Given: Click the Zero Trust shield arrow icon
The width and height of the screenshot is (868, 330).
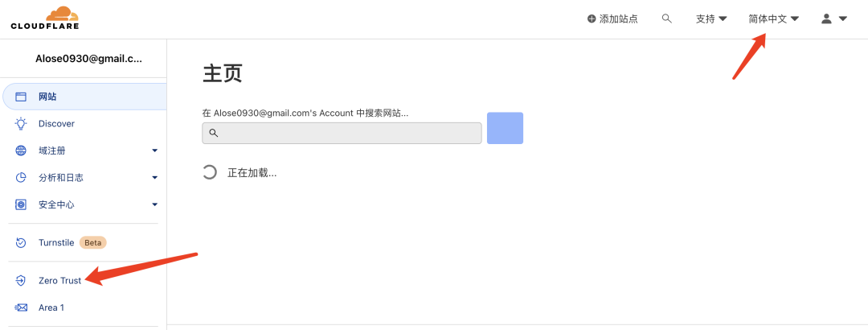Looking at the screenshot, I should pos(20,281).
